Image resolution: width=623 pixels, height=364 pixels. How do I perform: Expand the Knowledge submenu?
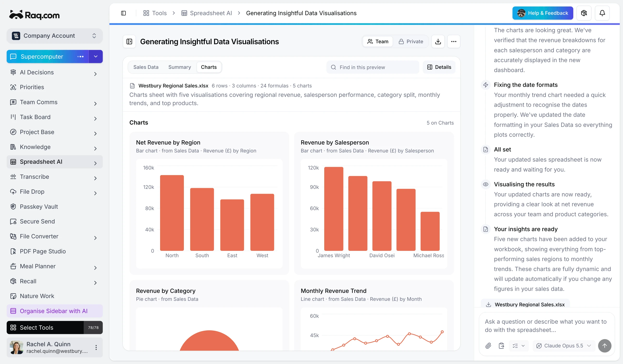pos(95,148)
